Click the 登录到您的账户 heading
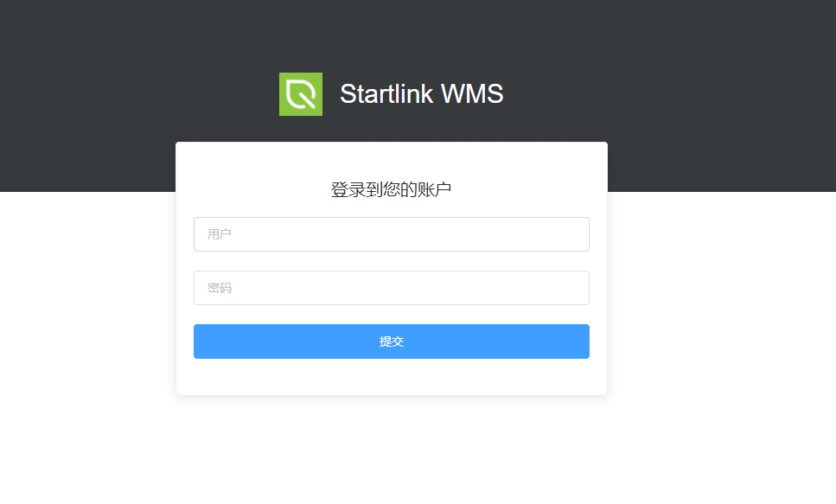The height and width of the screenshot is (504, 836). click(x=391, y=189)
